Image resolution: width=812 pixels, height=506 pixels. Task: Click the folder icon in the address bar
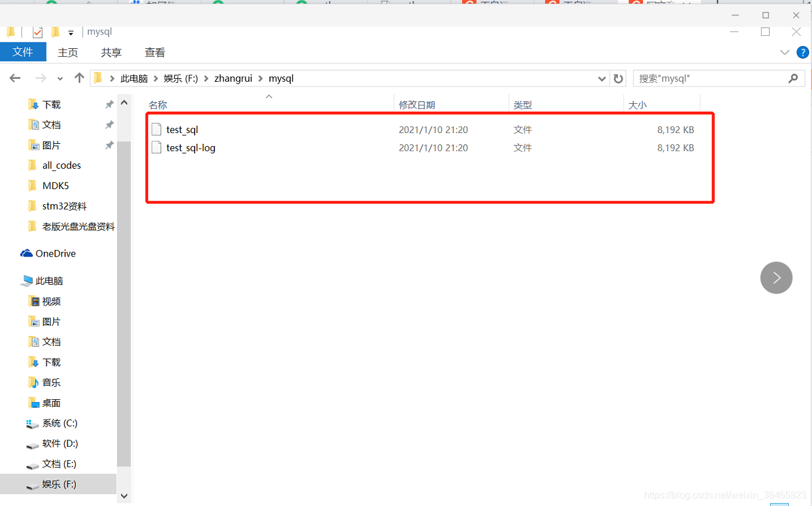point(99,78)
